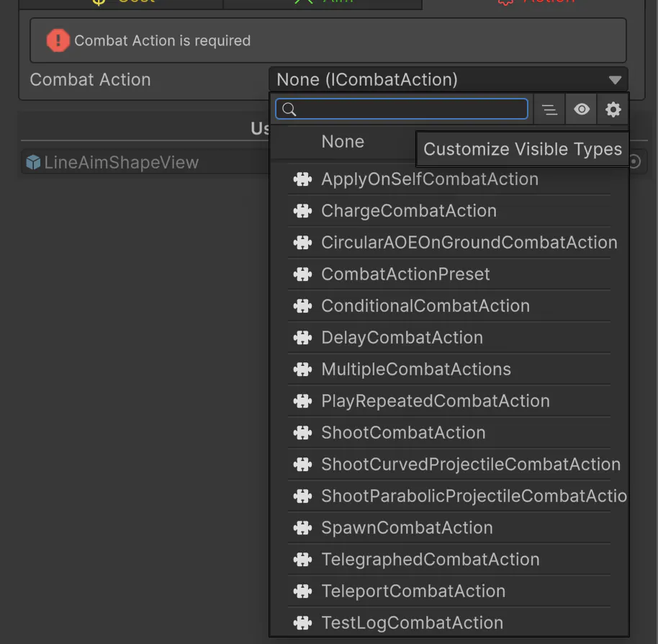Click puzzle icon beside CircularAOEOnGroundCombatAction

[x=302, y=243]
